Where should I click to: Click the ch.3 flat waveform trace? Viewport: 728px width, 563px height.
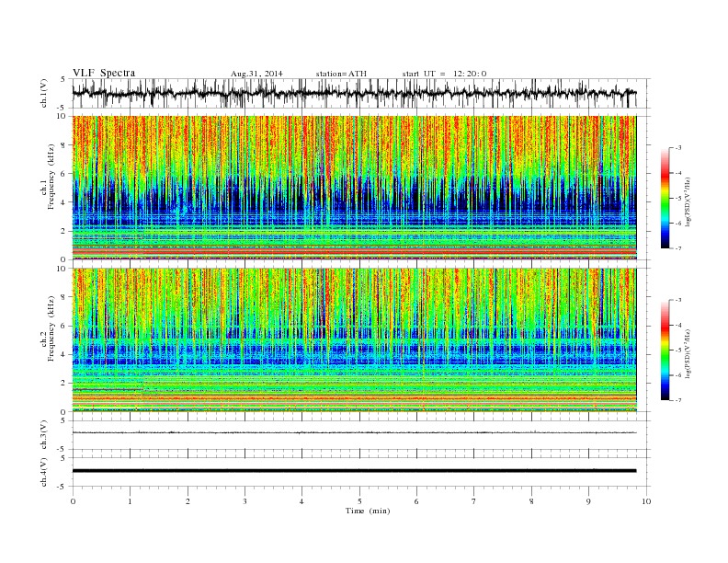354,432
